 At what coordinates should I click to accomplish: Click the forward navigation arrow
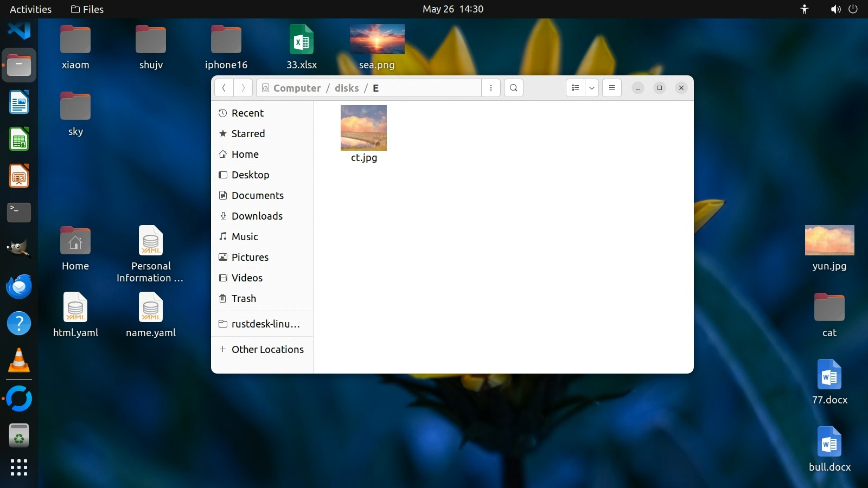[x=243, y=88]
